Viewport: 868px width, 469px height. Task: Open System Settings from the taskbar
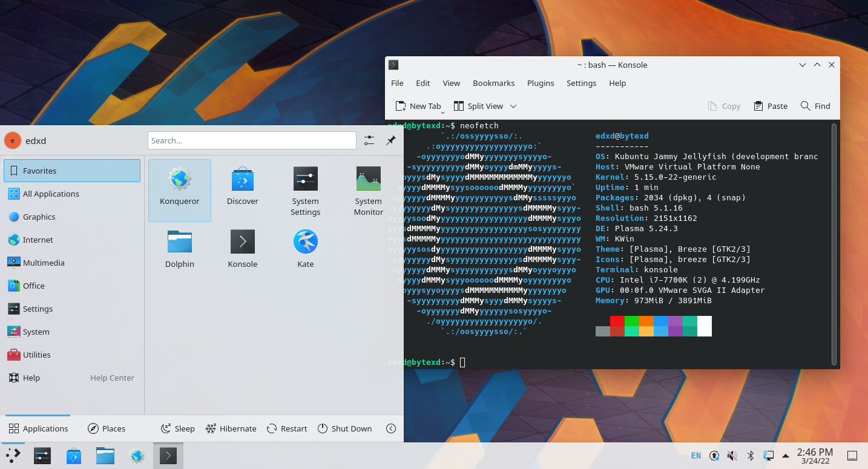pyautogui.click(x=42, y=456)
